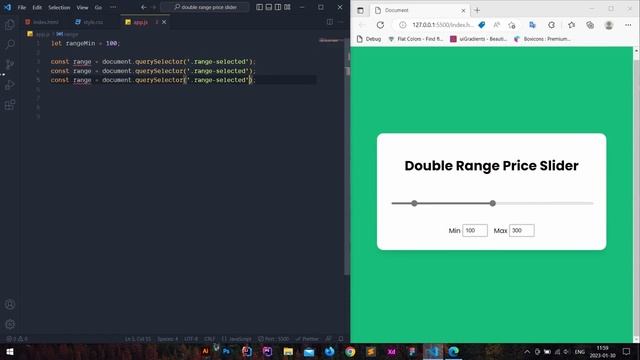Open the Accounts menu in VS Code
Viewport: 640px width, 360px height.
coord(10,304)
